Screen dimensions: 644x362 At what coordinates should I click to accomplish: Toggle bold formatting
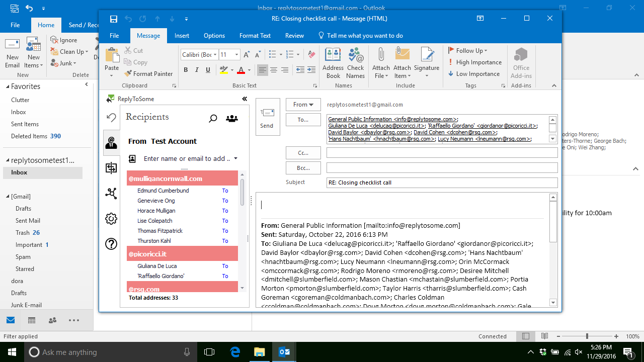click(x=186, y=70)
